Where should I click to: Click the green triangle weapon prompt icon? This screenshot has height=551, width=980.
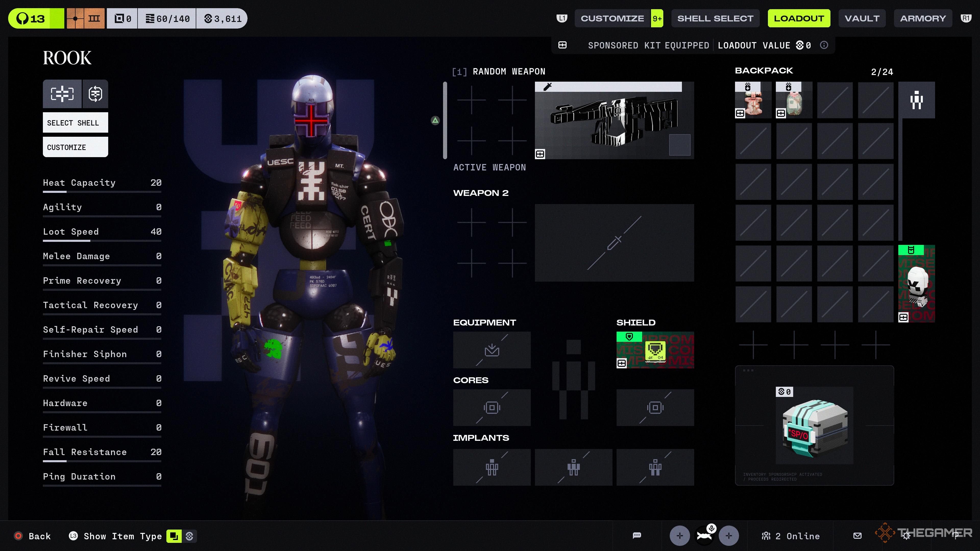(435, 121)
